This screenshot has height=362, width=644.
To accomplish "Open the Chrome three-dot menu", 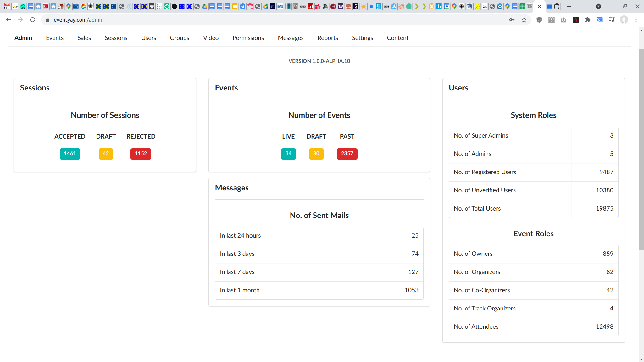I will coord(636,20).
